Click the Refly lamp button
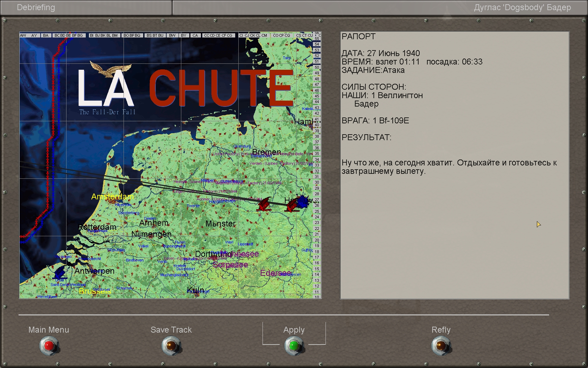Image resolution: width=588 pixels, height=368 pixels. tap(441, 346)
